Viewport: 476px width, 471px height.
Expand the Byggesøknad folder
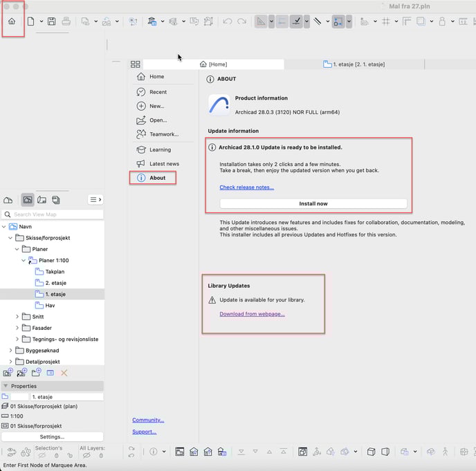click(10, 350)
